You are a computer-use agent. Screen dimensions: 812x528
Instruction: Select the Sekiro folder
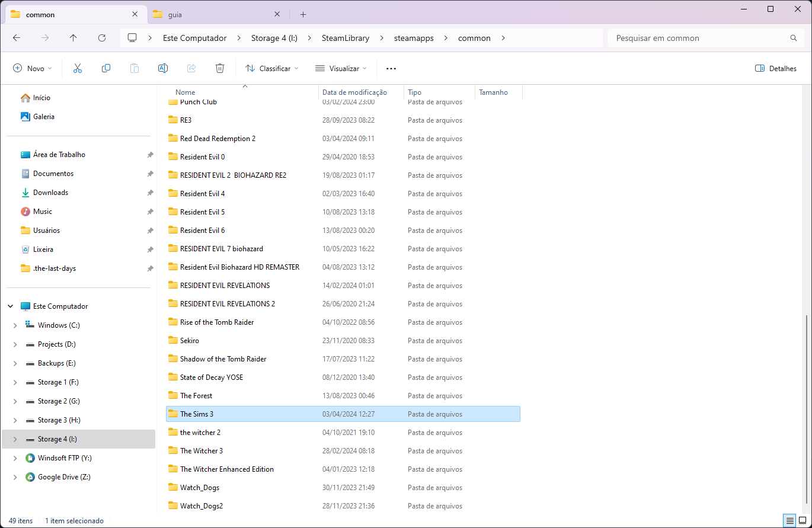pyautogui.click(x=343, y=341)
